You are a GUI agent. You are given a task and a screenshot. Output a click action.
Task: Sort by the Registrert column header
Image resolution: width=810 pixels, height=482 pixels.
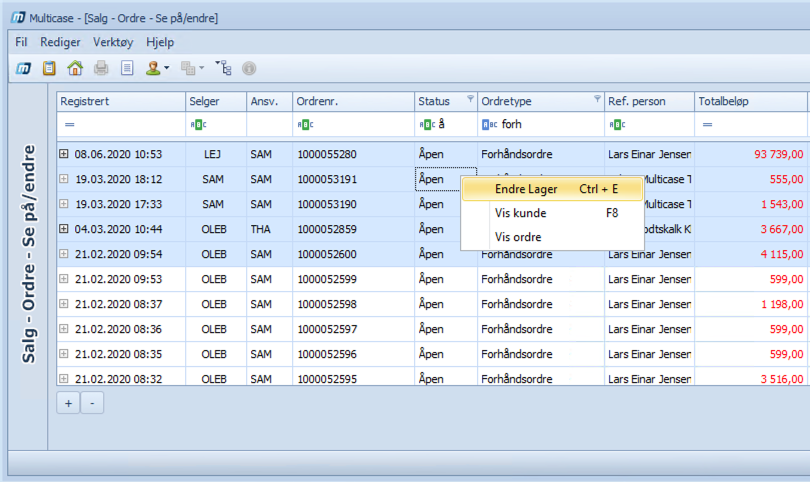tap(121, 101)
